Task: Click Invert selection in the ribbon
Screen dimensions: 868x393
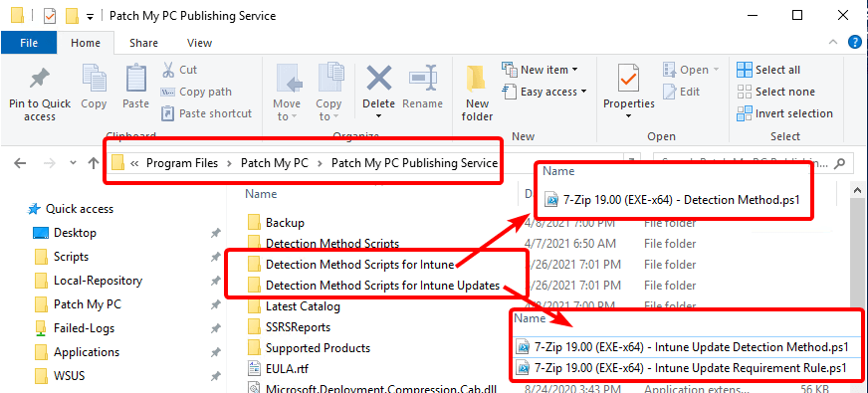Action: [784, 113]
